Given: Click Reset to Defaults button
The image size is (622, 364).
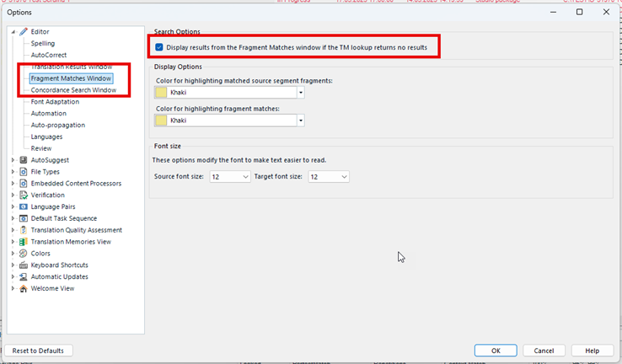Looking at the screenshot, I should click(x=38, y=351).
